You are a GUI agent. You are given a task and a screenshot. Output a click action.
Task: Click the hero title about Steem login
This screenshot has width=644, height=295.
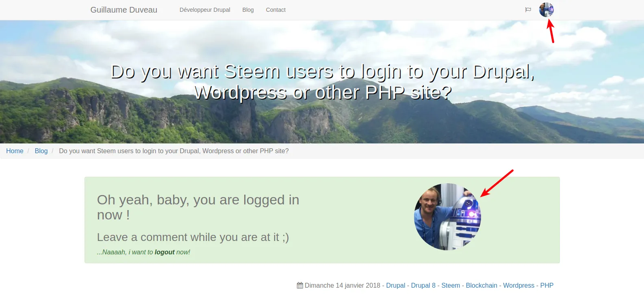point(322,82)
